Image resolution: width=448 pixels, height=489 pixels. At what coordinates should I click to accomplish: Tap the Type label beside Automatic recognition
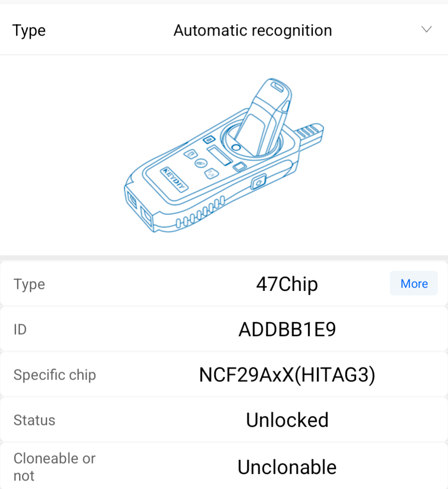[x=29, y=31]
